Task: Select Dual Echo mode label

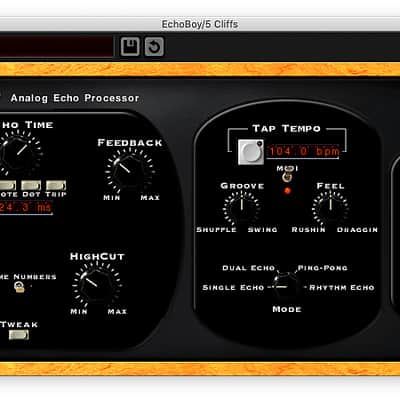Action: (248, 268)
